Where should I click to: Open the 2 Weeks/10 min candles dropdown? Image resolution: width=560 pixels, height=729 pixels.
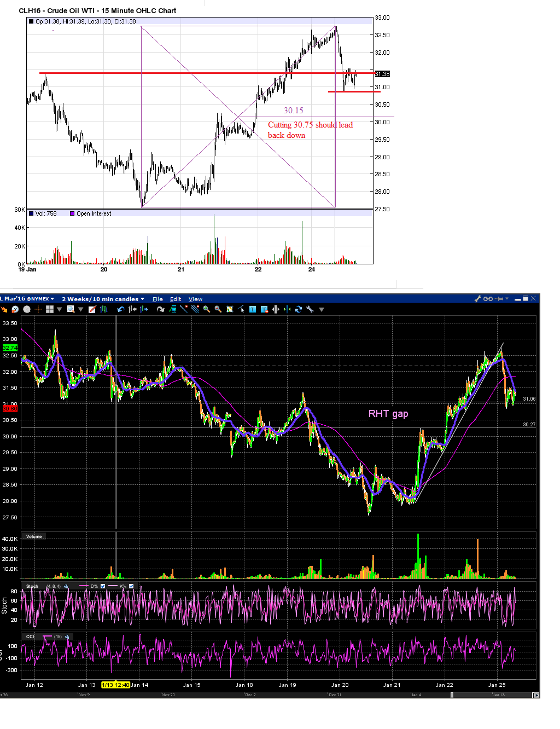103,299
